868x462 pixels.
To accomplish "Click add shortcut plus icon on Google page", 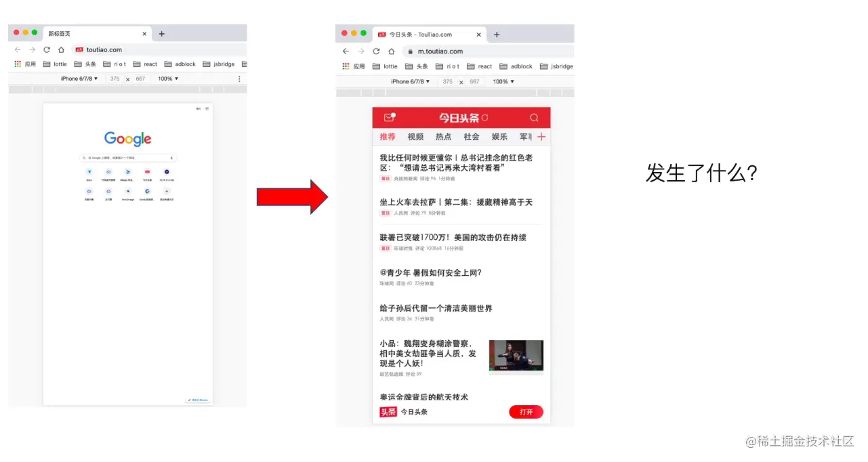I will tap(167, 191).
